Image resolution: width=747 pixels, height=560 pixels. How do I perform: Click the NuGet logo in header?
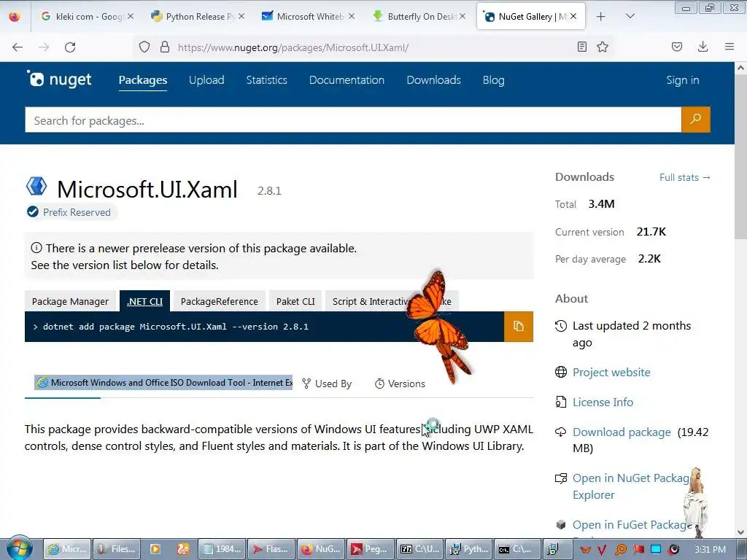click(59, 79)
